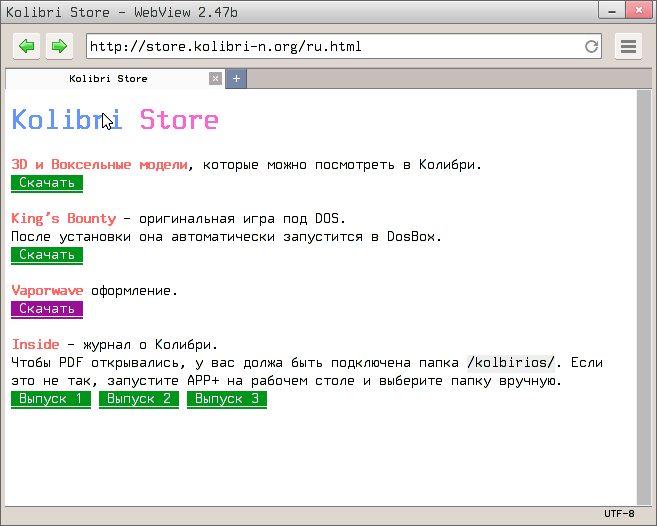The height and width of the screenshot is (526, 657).
Task: Download Выпуск 2 of the magazine
Action: point(139,399)
